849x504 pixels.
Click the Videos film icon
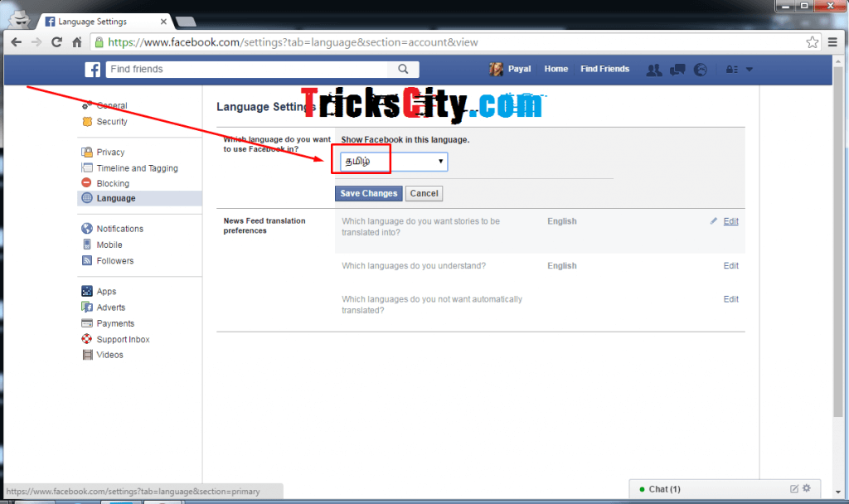coord(87,355)
